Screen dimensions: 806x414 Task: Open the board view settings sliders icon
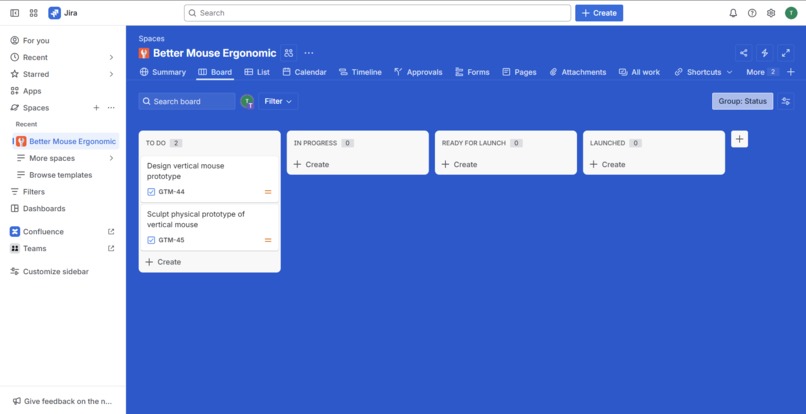tap(785, 101)
